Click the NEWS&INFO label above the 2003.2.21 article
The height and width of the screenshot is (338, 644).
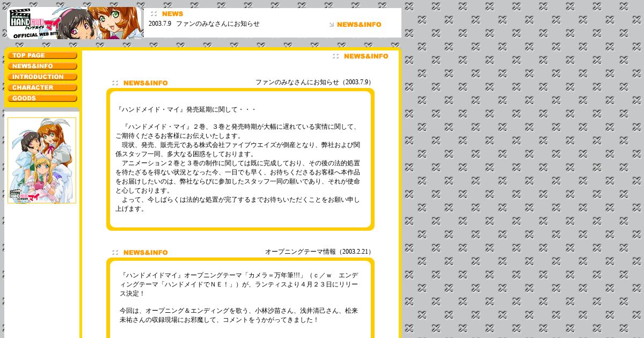point(145,253)
